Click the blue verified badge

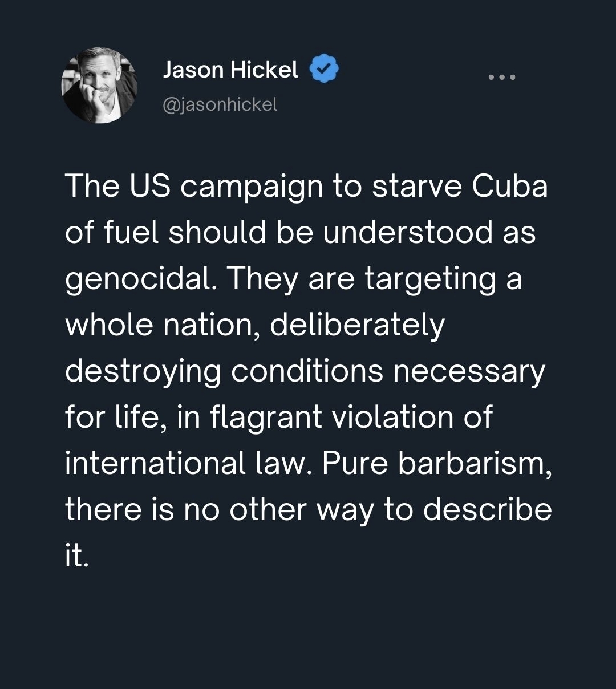(x=324, y=70)
